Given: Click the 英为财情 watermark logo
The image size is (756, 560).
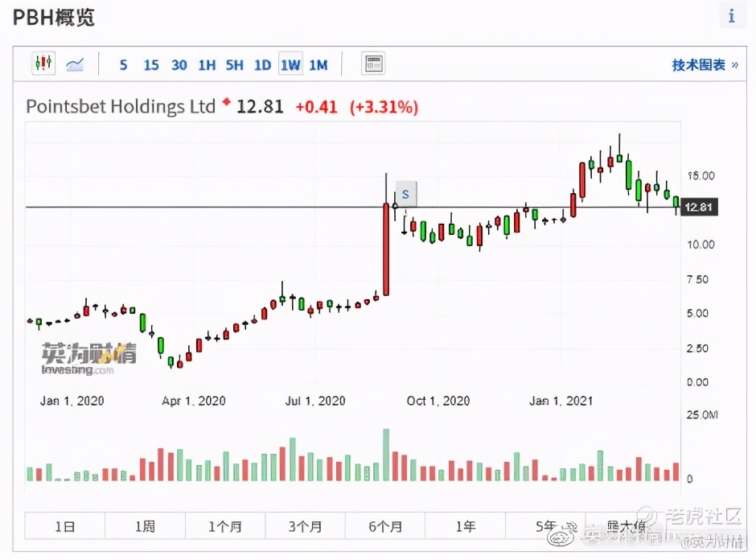Looking at the screenshot, I should coord(89,354).
